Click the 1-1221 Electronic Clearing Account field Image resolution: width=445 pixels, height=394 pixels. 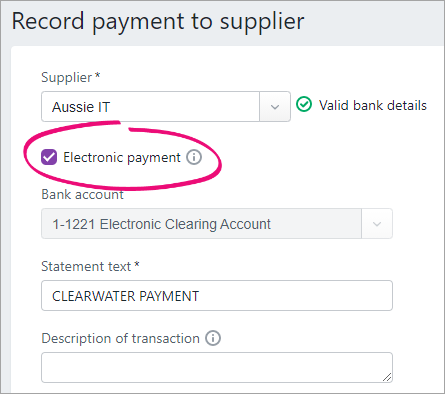click(x=217, y=224)
